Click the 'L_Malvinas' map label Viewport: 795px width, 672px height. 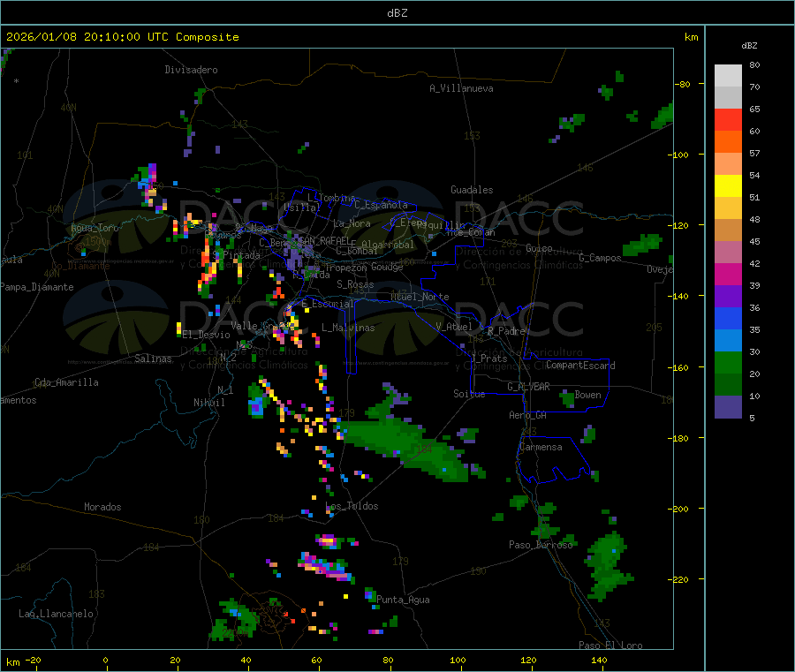348,328
